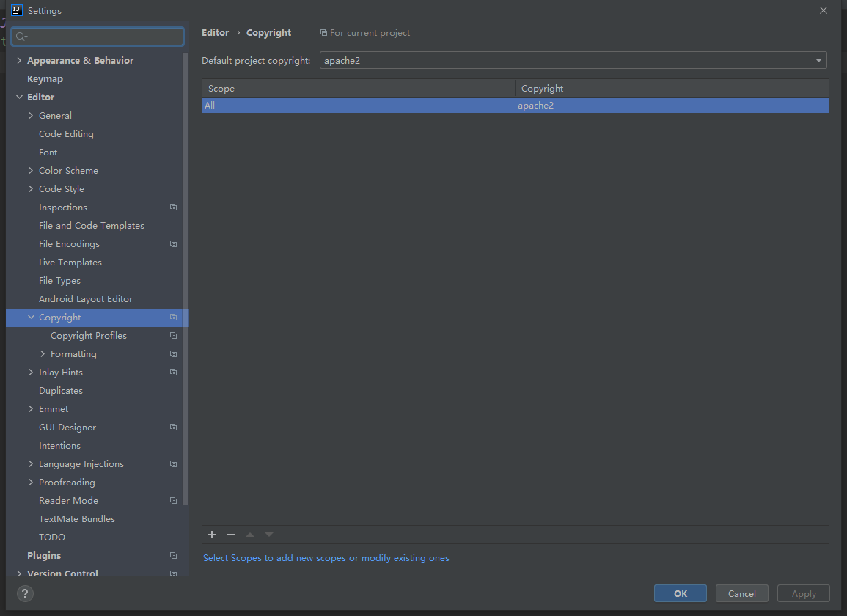This screenshot has width=847, height=616.
Task: Open Font settings
Action: click(x=48, y=153)
